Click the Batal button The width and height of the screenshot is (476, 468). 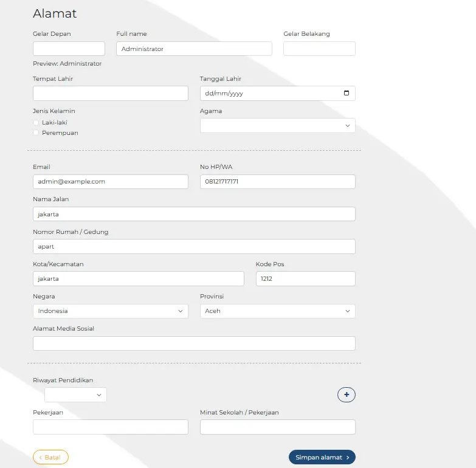pyautogui.click(x=50, y=457)
